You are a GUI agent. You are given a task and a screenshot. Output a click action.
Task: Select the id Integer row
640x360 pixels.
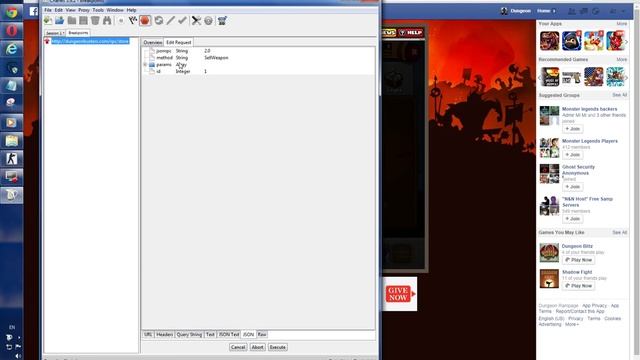click(x=258, y=71)
